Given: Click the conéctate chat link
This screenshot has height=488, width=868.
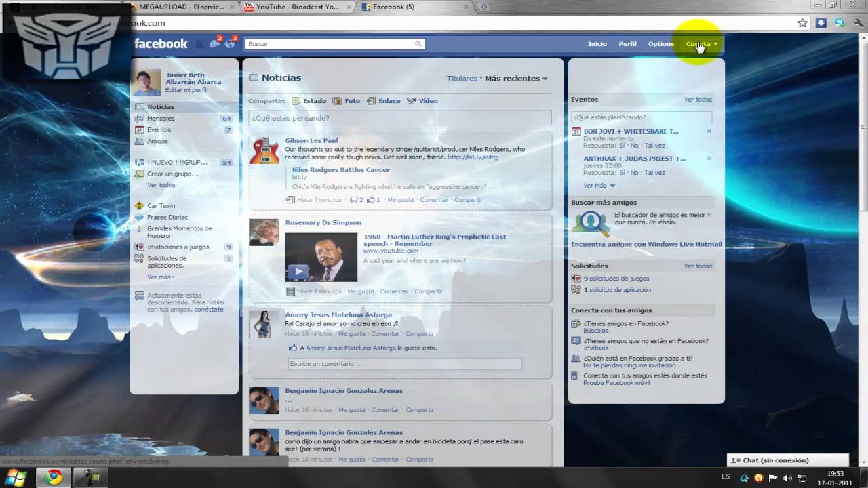Looking at the screenshot, I should [x=209, y=310].
